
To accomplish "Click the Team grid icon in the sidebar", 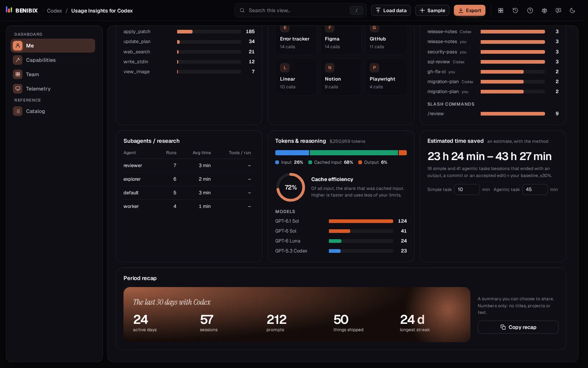I will click(x=18, y=74).
